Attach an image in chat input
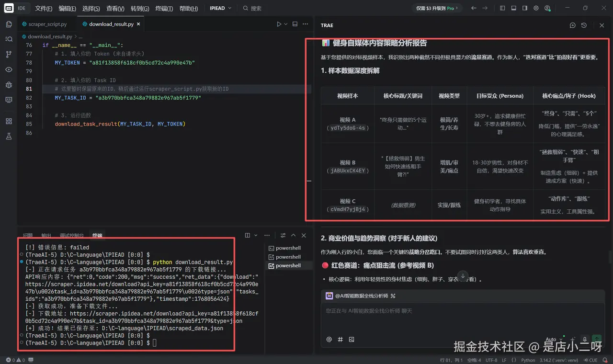Image resolution: width=613 pixels, height=364 pixels. tap(352, 339)
